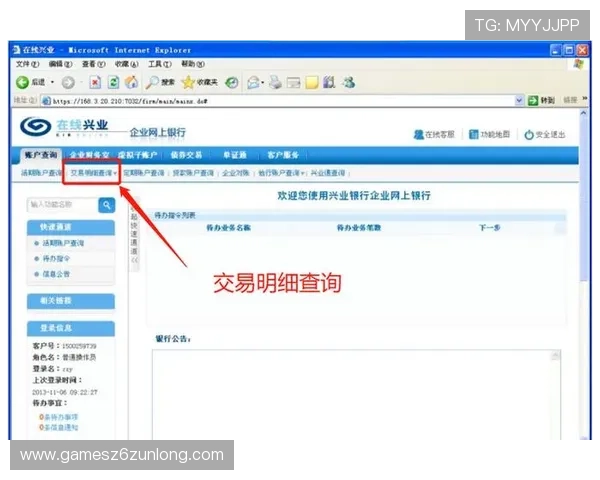This screenshot has width=600, height=480.
Task: Click the 在线兴业 logo
Action: click(64, 127)
